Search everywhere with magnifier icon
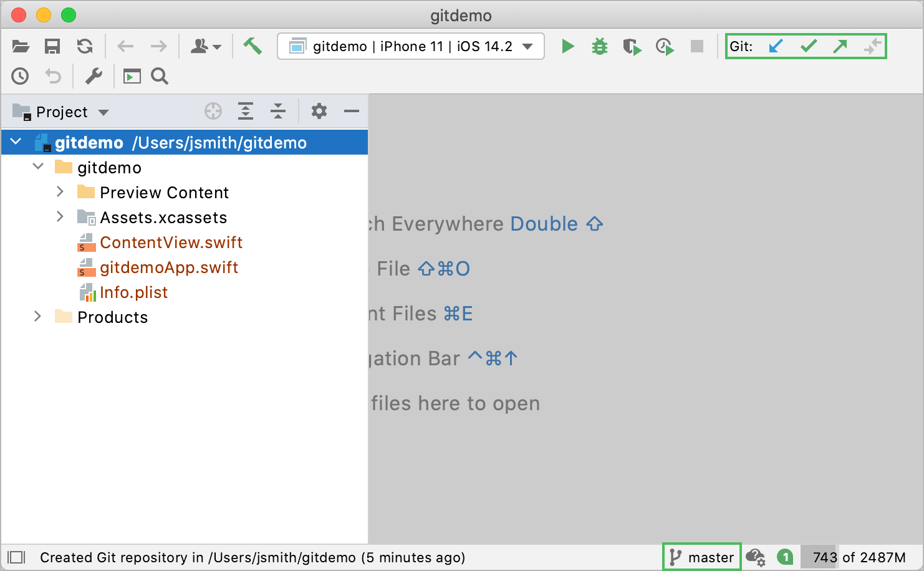Screen dimensions: 924x571 [160, 76]
